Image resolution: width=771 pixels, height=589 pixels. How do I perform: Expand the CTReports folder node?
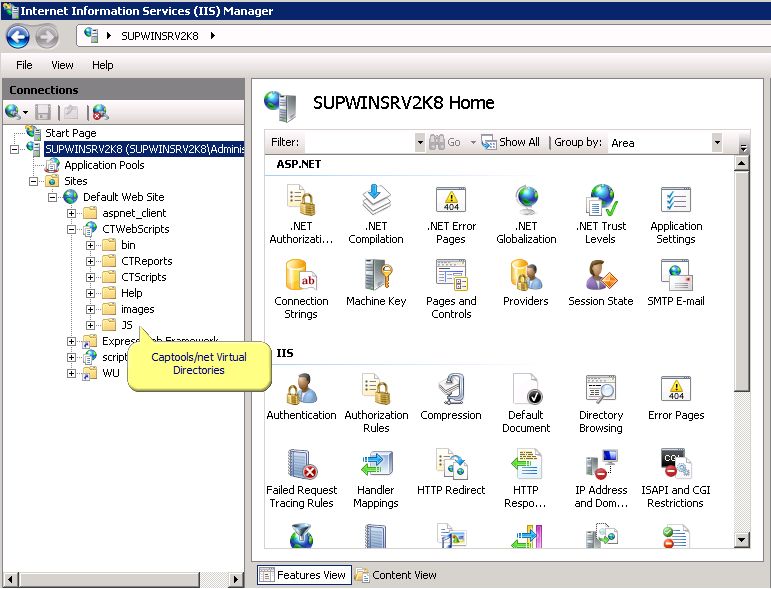point(90,262)
